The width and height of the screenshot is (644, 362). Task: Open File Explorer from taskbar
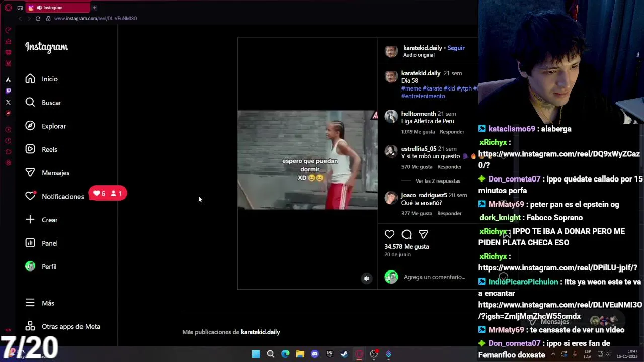(300, 354)
